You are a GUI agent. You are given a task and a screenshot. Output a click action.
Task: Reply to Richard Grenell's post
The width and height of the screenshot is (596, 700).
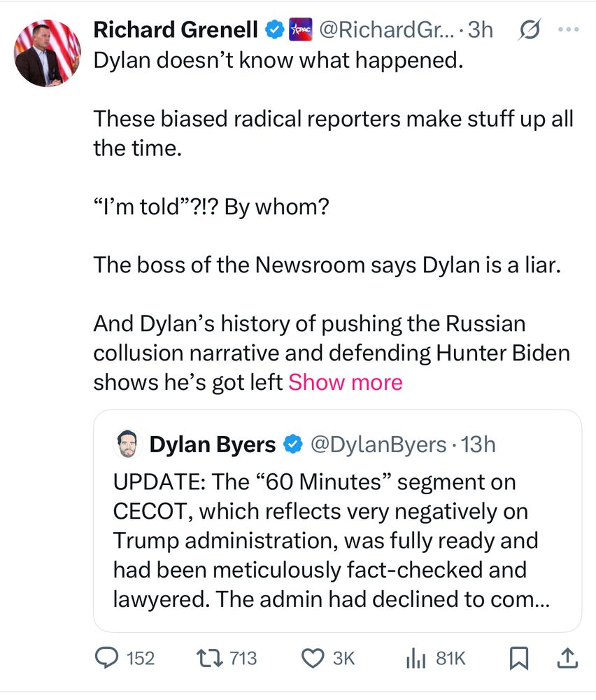coord(106,657)
